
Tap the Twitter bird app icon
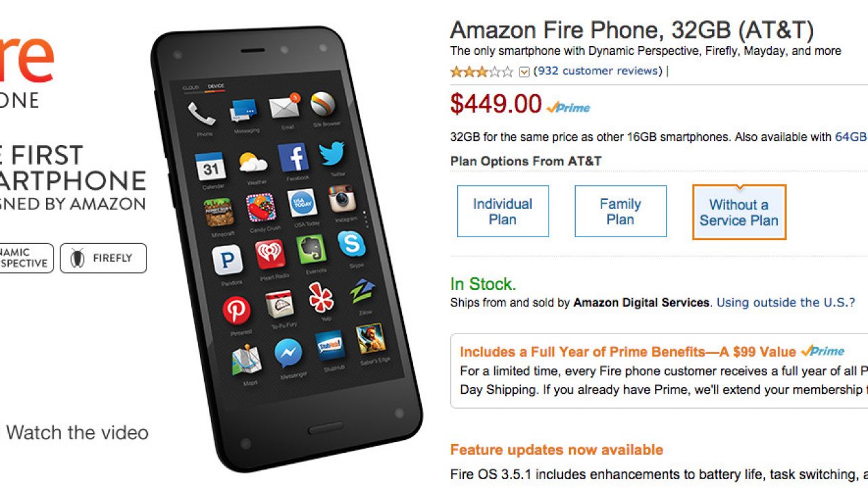pyautogui.click(x=332, y=154)
